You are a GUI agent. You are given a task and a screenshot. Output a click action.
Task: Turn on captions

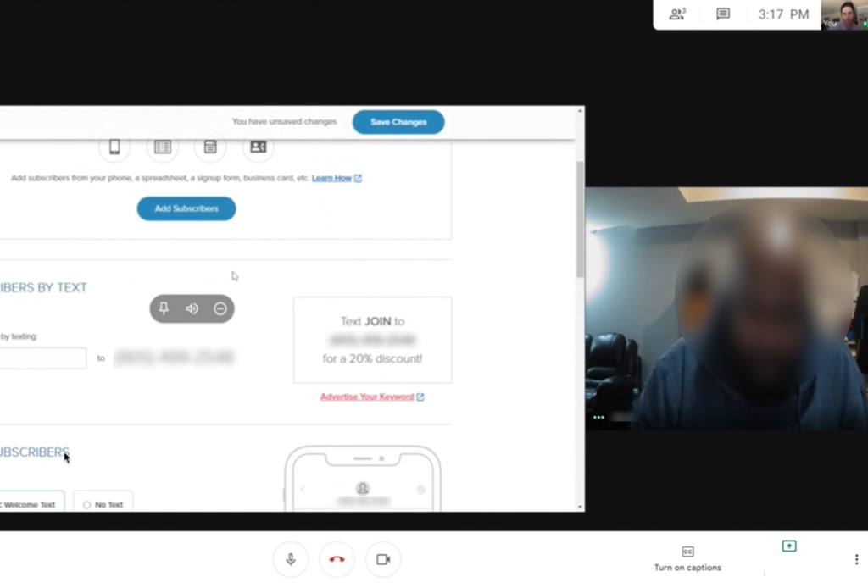click(x=687, y=558)
